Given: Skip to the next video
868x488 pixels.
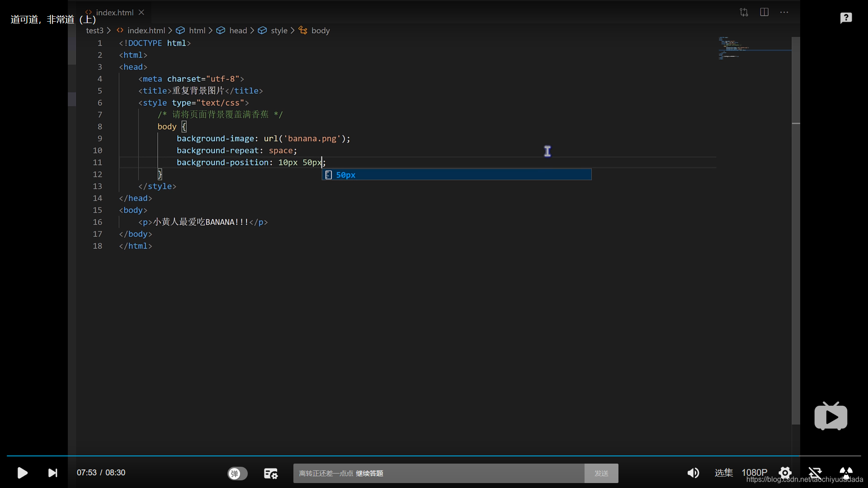Looking at the screenshot, I should pyautogui.click(x=53, y=473).
